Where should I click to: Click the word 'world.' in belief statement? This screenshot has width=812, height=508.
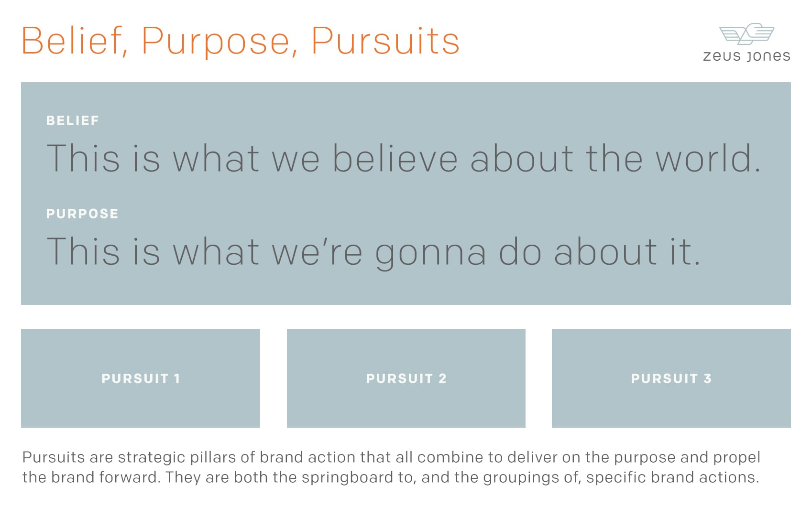pos(708,158)
